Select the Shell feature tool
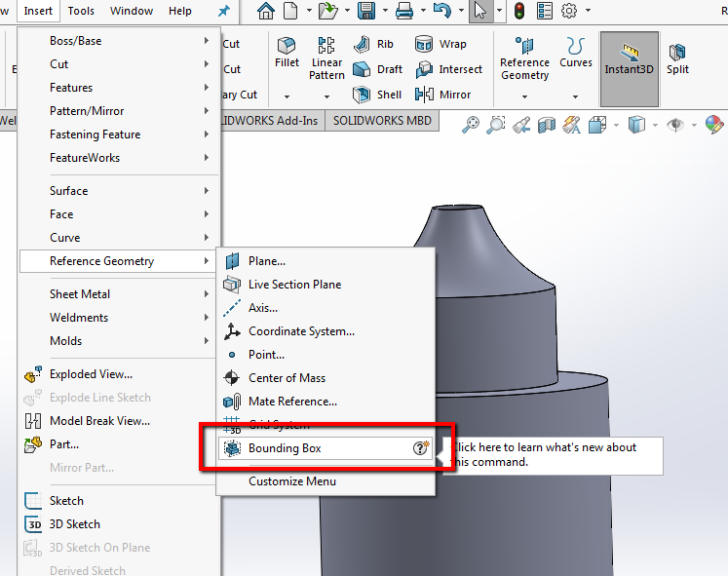Screen dimensions: 728x576 tap(377, 95)
